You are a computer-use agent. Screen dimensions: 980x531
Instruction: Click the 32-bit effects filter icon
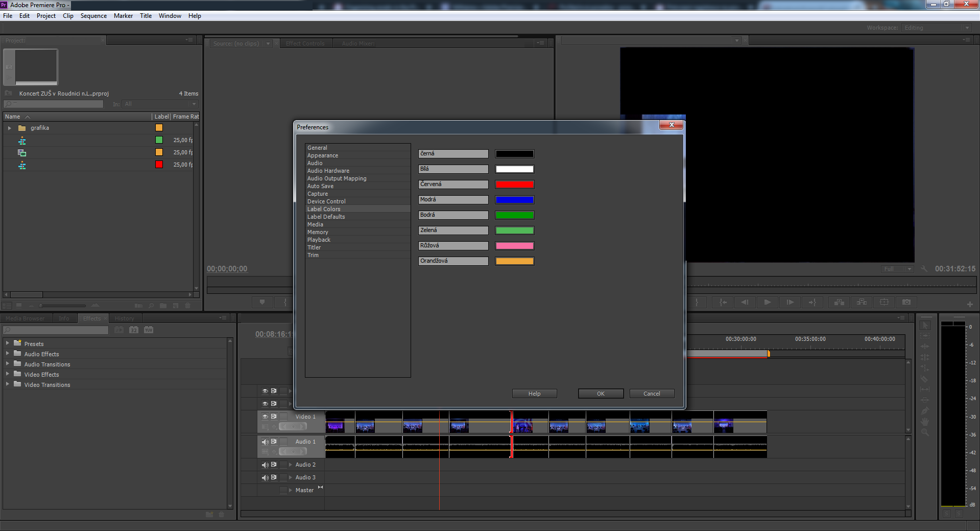tap(134, 330)
